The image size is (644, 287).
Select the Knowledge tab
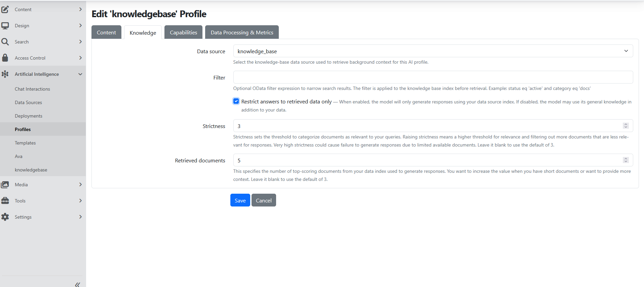coord(143,33)
